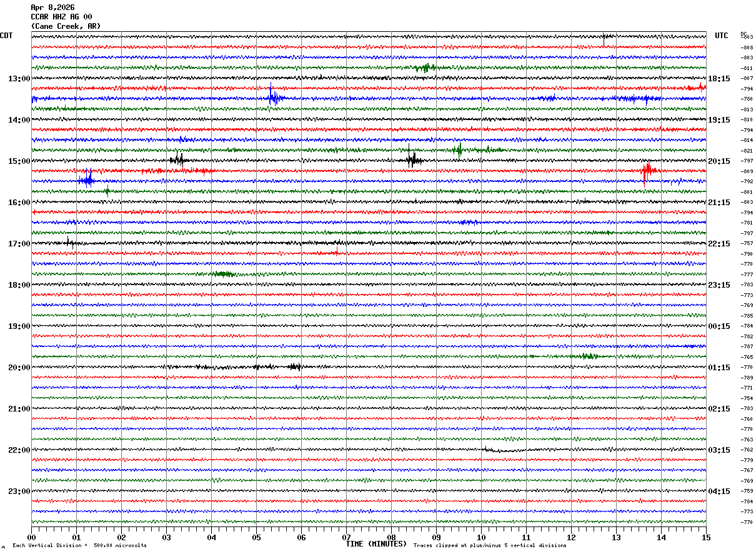Click minute tick label '00' on the time axis
This screenshot has width=756, height=554.
[x=31, y=537]
